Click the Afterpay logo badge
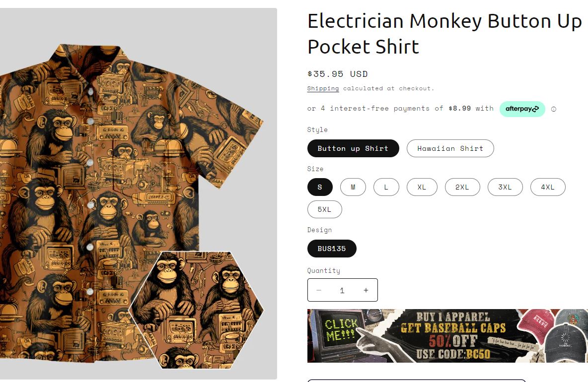The image size is (588, 382). pos(522,109)
